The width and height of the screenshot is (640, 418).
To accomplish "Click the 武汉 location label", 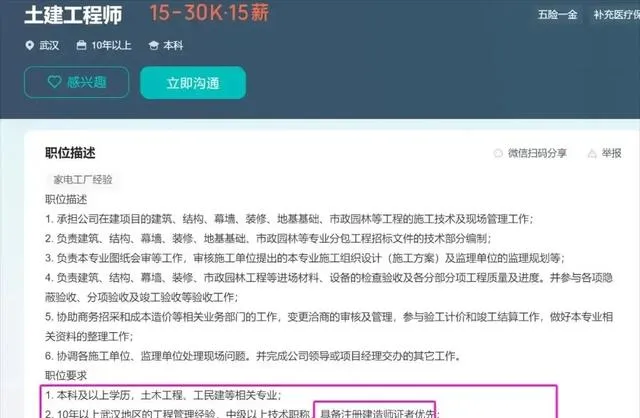I will [49, 45].
